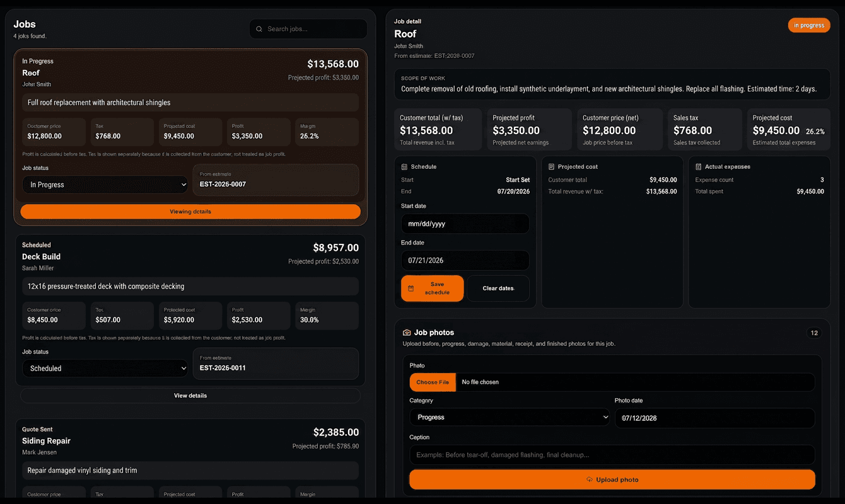Click the icon beside the Actual expenses heading

pos(699,167)
